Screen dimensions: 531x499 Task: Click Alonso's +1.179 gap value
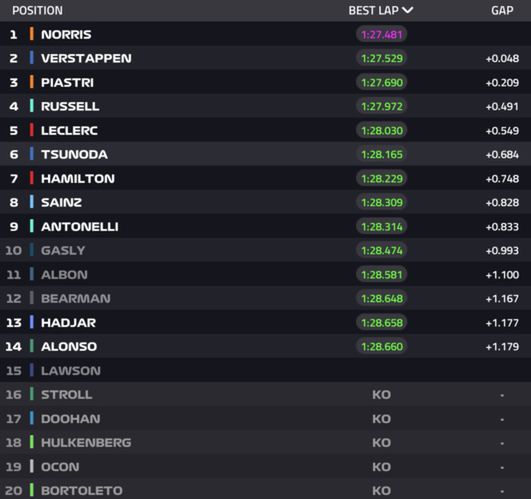coord(502,347)
